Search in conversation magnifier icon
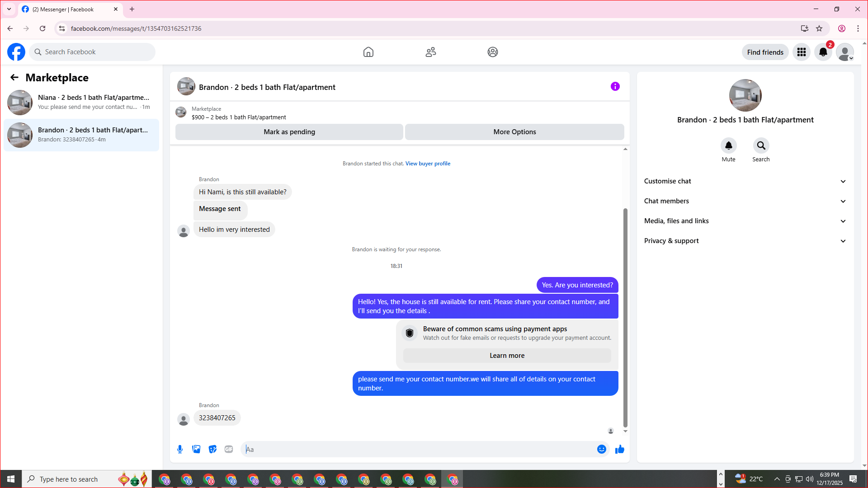Screen dimensions: 868x488 pyautogui.click(x=761, y=145)
